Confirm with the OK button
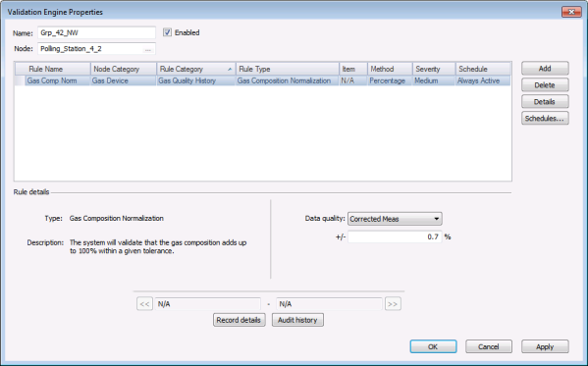Screen dimensions: 588x366 tap(433, 346)
